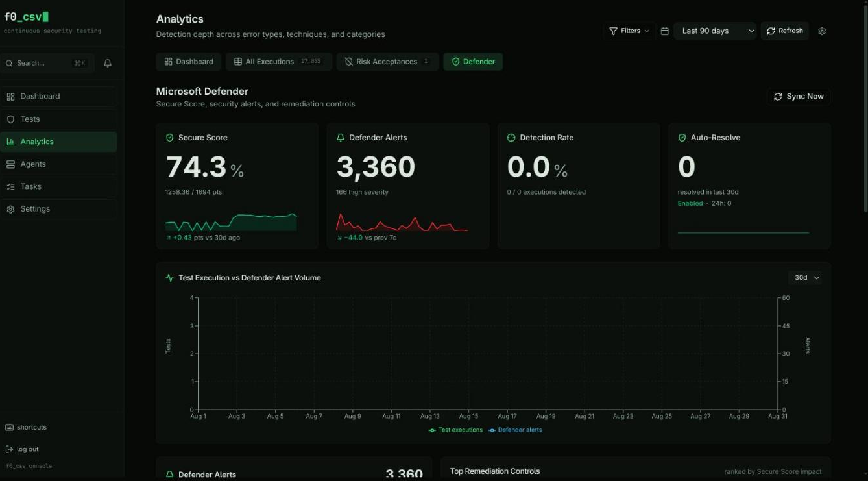868x481 pixels.
Task: Click the Secure Score green sparkline
Action: point(231,222)
